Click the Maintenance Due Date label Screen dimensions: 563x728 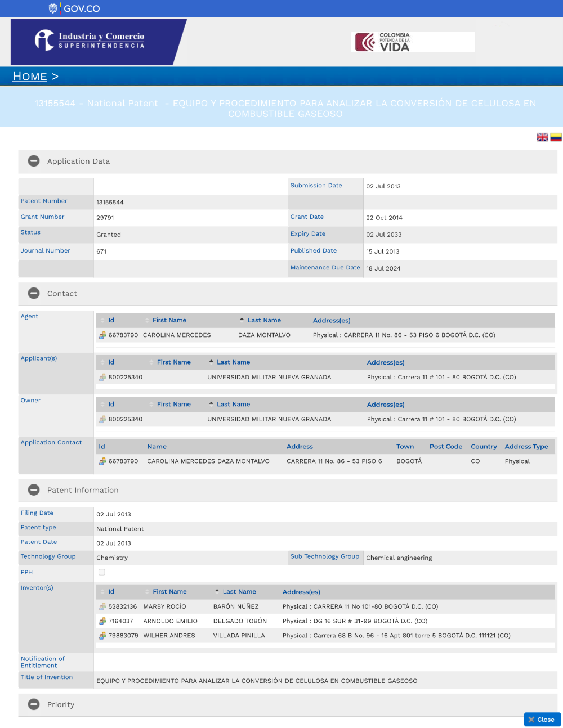click(325, 268)
